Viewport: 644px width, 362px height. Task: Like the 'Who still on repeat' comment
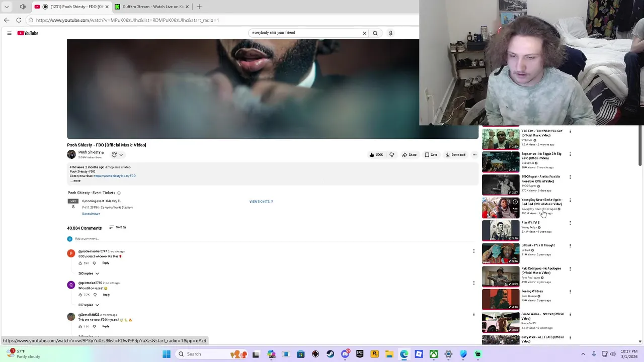pyautogui.click(x=80, y=295)
